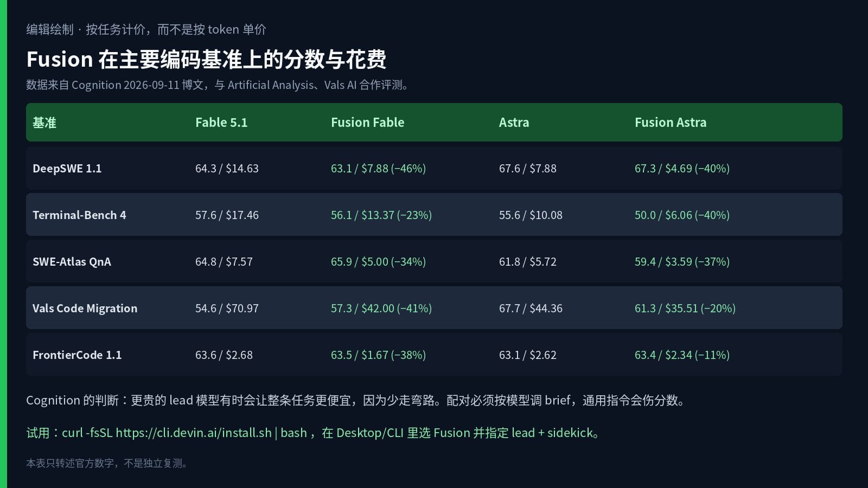The height and width of the screenshot is (488, 868).
Task: Click the cell "67.7 / $44.36"
Action: [531, 308]
